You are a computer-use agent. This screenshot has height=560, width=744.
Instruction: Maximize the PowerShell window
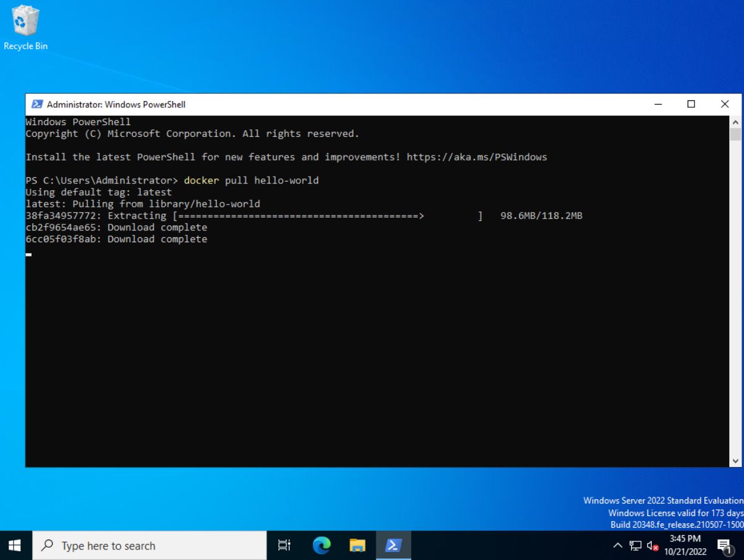(691, 104)
